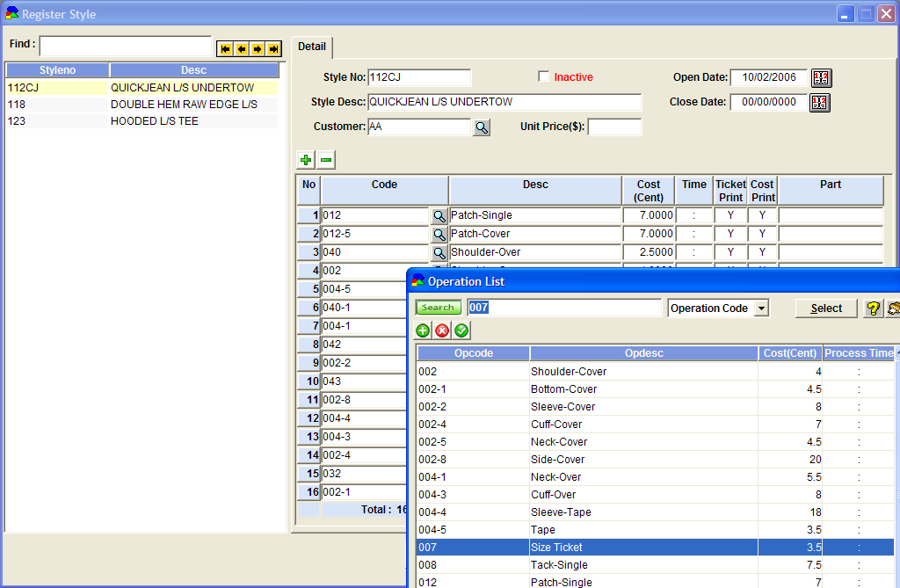Minimize the Register Style window
The height and width of the screenshot is (588, 900).
pyautogui.click(x=845, y=14)
